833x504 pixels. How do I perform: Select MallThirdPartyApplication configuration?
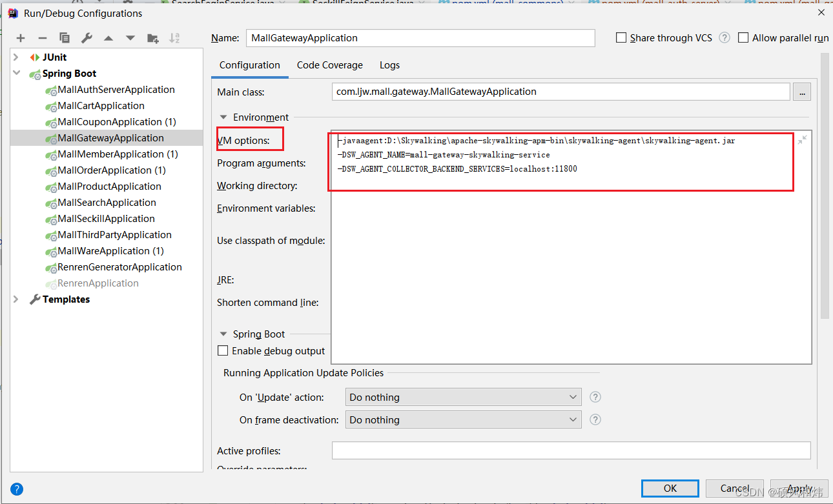[114, 235]
